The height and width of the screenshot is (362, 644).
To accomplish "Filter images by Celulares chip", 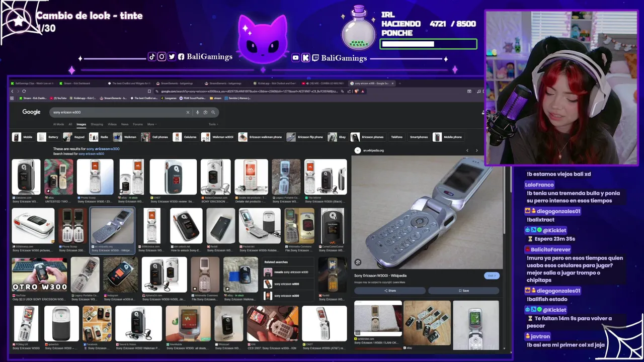I will click(185, 137).
